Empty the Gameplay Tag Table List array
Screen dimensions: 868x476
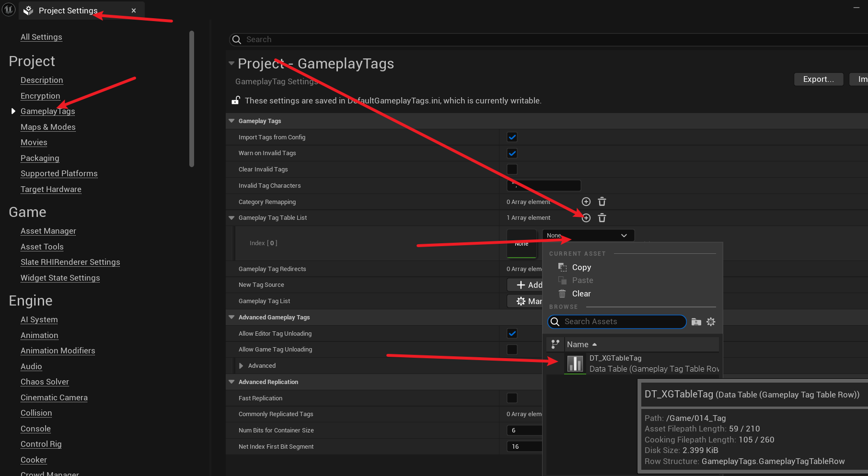pyautogui.click(x=602, y=218)
